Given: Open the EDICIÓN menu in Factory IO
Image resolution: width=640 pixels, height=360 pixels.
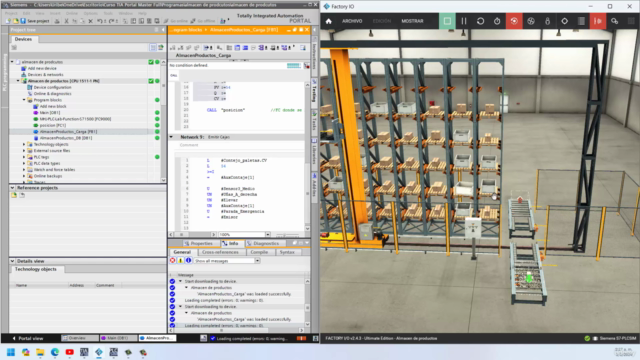Looking at the screenshot, I should click(382, 21).
